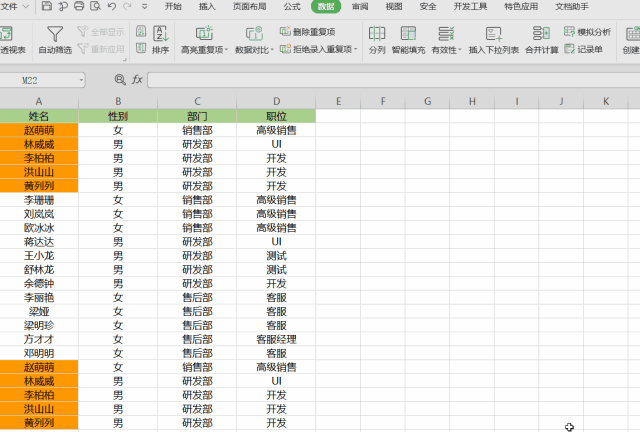This screenshot has height=432, width=640.
Task: Switch to the 开始 tab
Action: pos(173,7)
